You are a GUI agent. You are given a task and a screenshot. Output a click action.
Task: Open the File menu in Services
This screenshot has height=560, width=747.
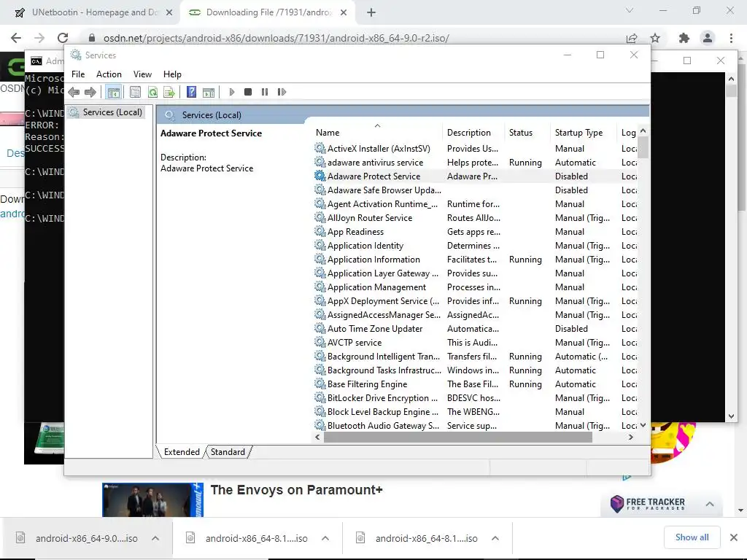[78, 74]
